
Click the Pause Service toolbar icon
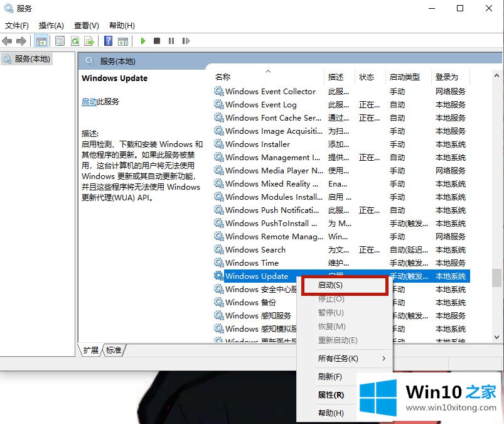(171, 41)
